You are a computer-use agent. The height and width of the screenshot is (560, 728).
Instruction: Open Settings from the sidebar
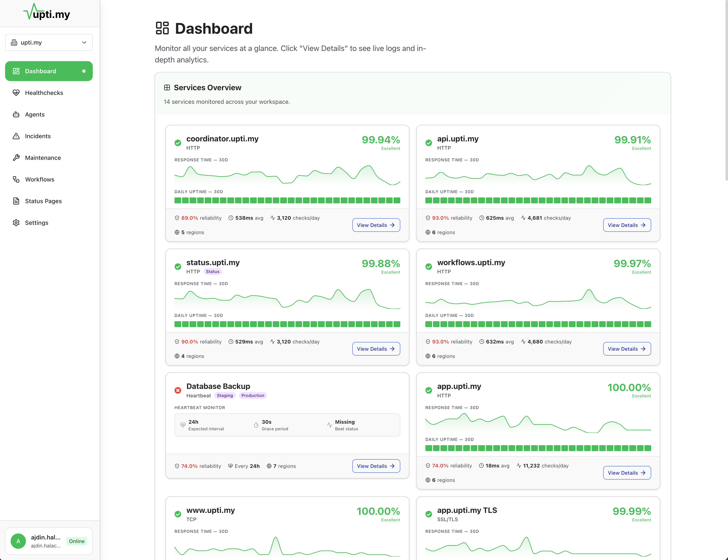click(49, 223)
